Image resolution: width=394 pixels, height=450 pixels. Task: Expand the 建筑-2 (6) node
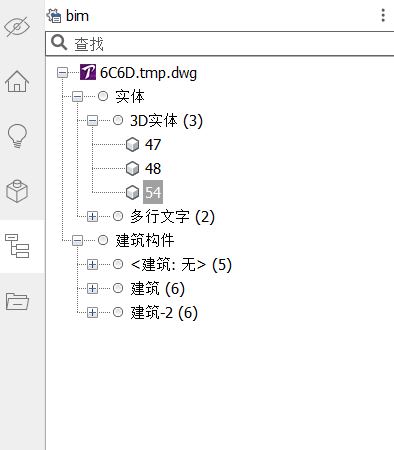click(x=92, y=312)
